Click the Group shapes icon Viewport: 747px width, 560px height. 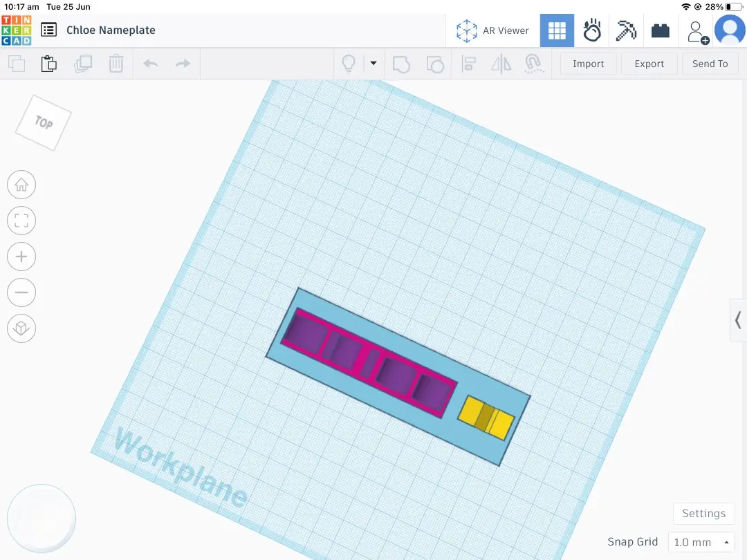(x=401, y=64)
